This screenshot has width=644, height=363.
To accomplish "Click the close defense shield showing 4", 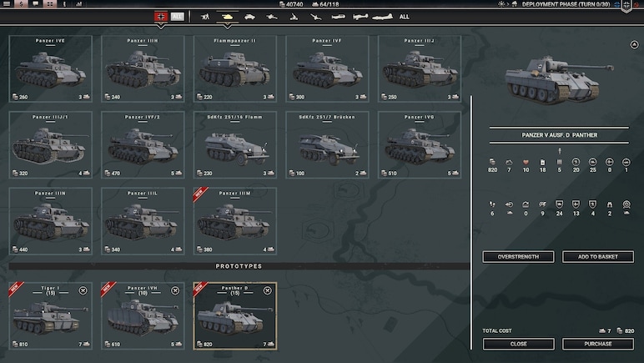I will pyautogui.click(x=592, y=204).
